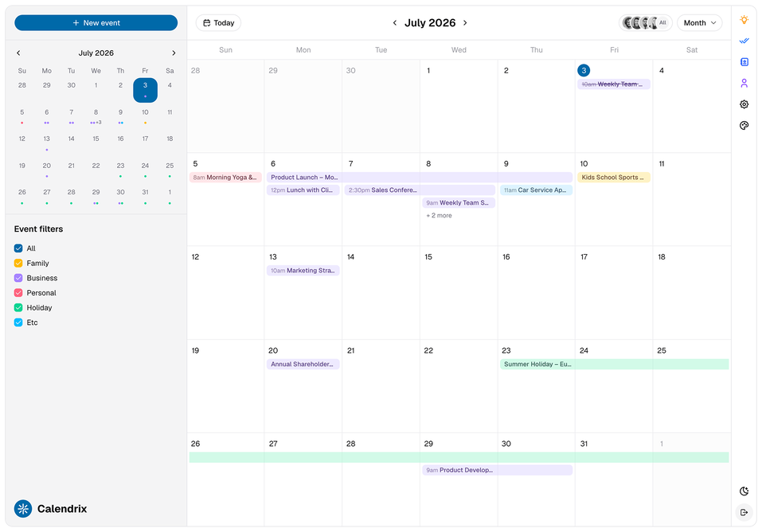Open the crossed-out 10am Weekly Team event
The image size is (762, 532).
pyautogui.click(x=614, y=84)
